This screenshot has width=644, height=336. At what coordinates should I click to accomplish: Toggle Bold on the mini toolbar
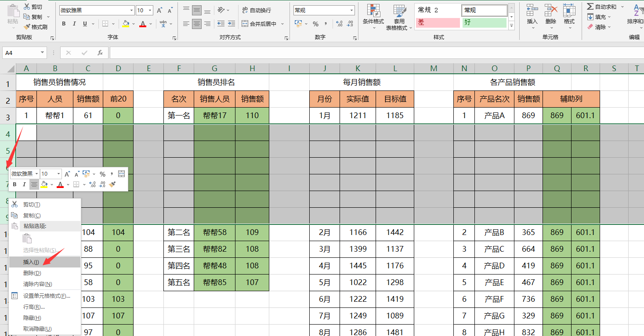click(x=14, y=184)
